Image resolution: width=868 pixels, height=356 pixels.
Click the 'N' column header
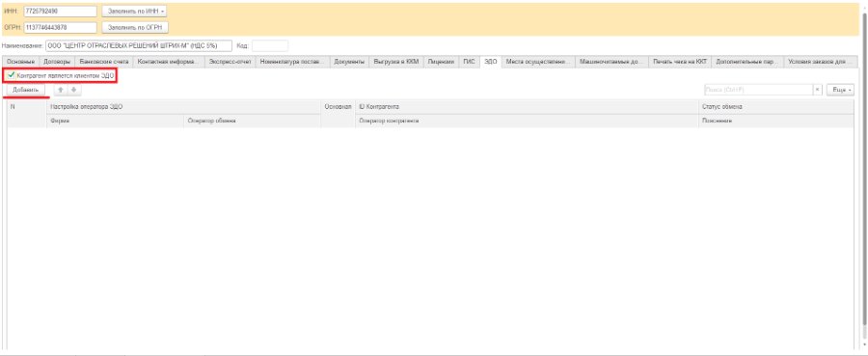27,113
